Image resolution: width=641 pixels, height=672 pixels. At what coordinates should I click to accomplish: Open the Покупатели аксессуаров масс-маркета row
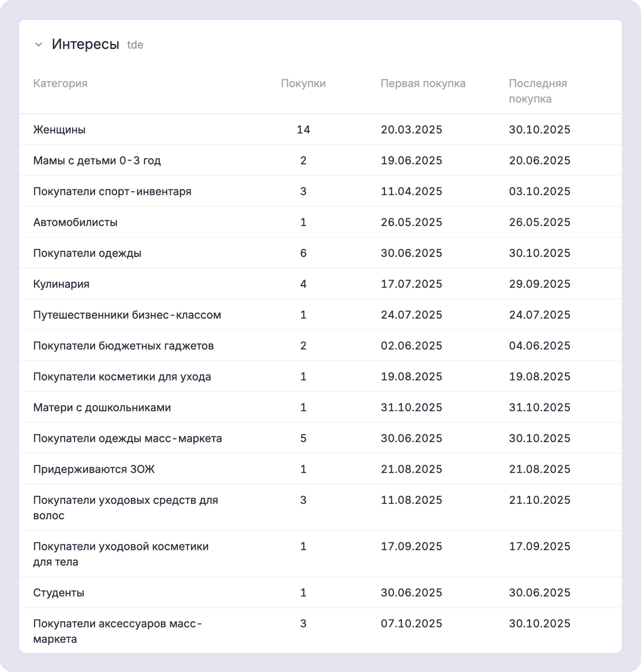118,631
